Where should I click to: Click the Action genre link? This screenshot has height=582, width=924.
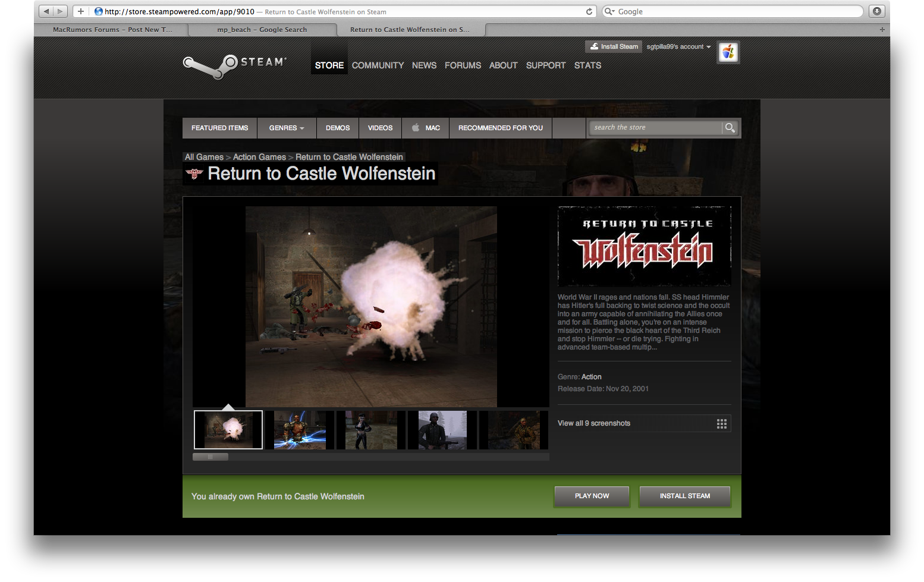click(592, 377)
